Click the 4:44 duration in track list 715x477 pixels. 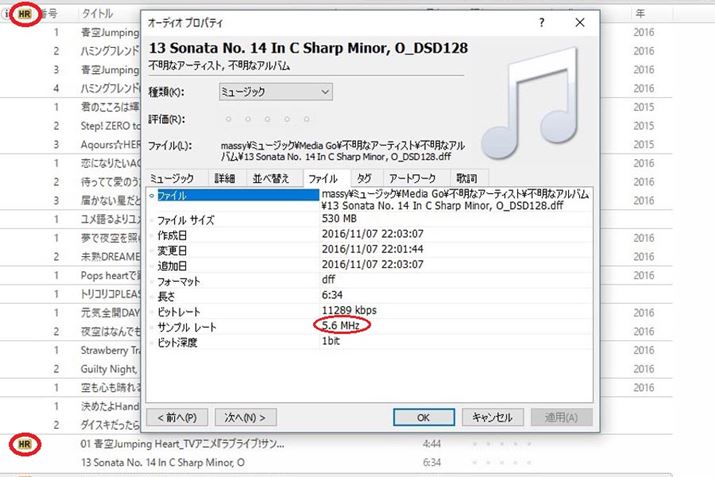pyautogui.click(x=431, y=444)
